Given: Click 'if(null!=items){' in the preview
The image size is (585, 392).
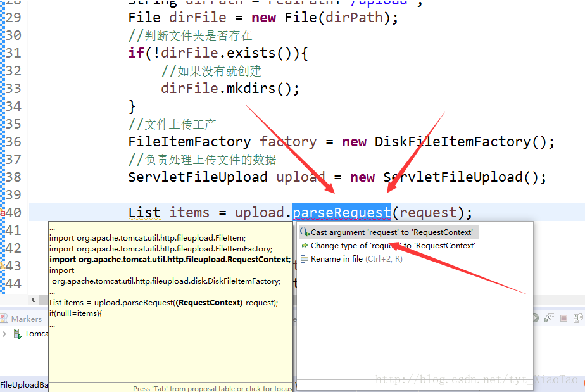Looking at the screenshot, I should coord(76,313).
